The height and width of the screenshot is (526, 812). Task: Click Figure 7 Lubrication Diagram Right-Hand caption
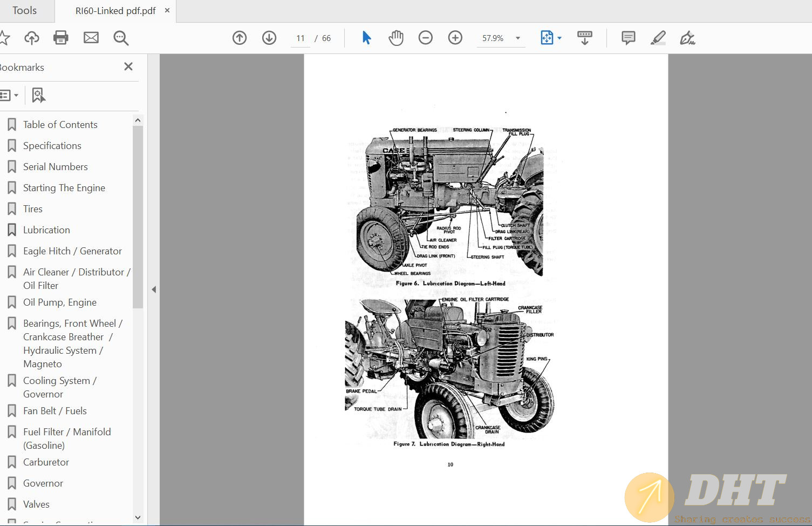point(449,444)
